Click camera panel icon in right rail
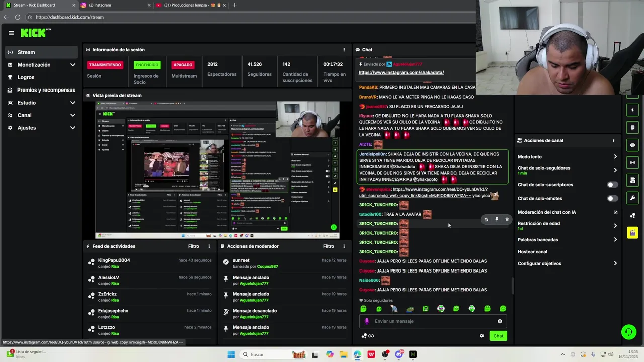The width and height of the screenshot is (644, 362). coord(632,180)
